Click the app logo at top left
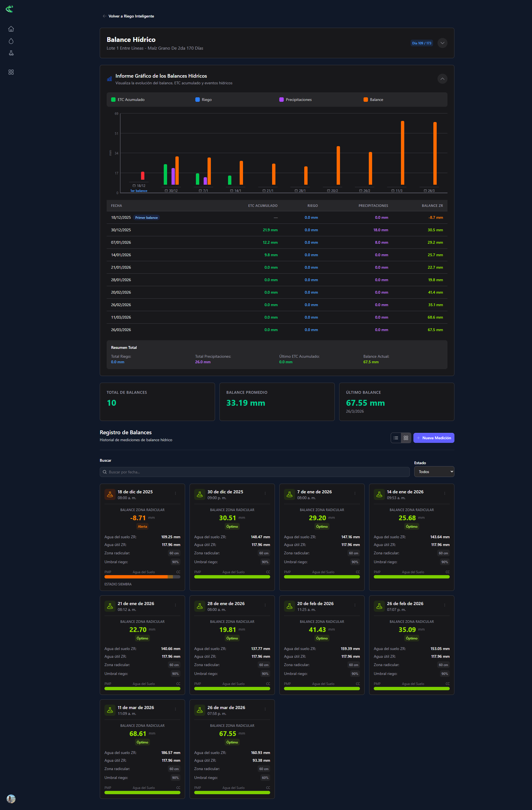This screenshot has height=810, width=532. (x=9, y=9)
